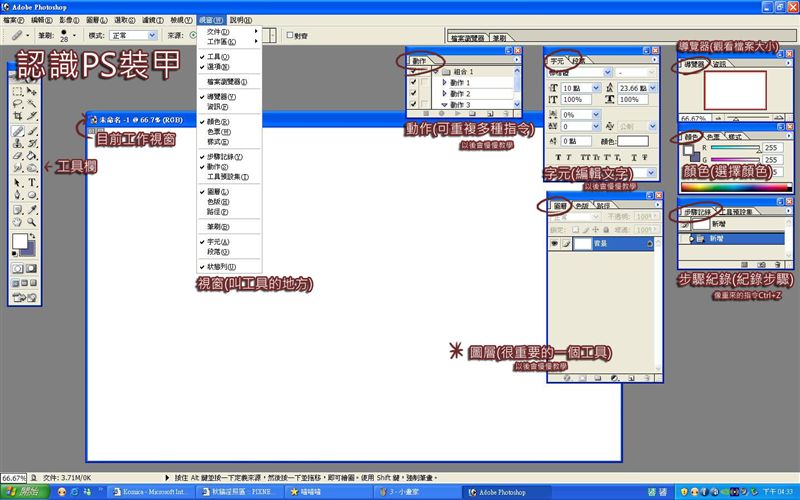Select the Ellipse shape tool
Screen dimensions: 800x500
click(x=32, y=195)
